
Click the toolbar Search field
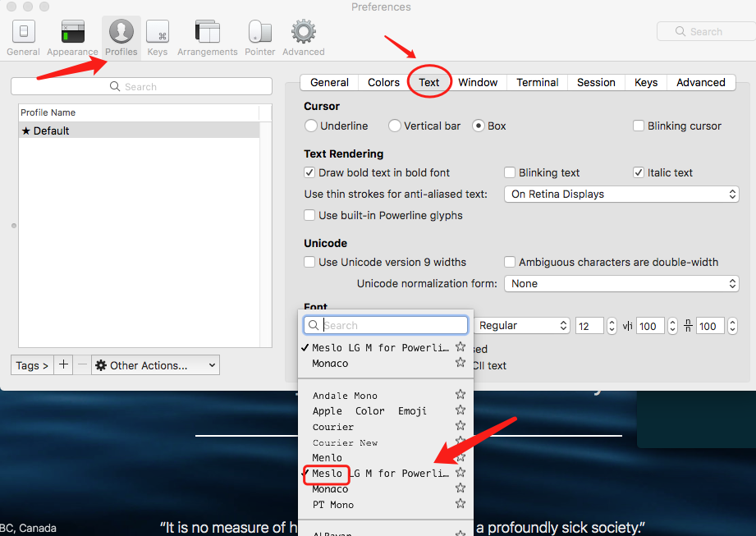coord(706,31)
